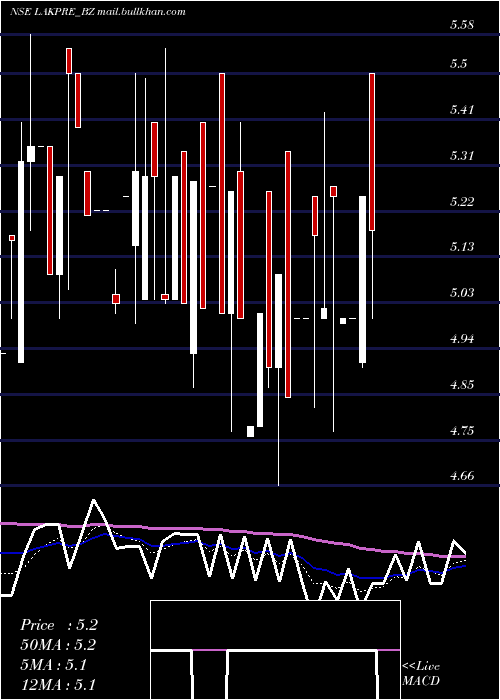This screenshot has height=700, width=500.
Task: Select the 5.31 price axis label
Action: click(461, 155)
